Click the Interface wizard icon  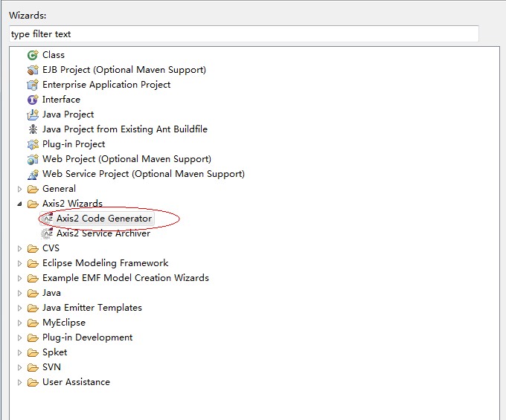tap(33, 100)
